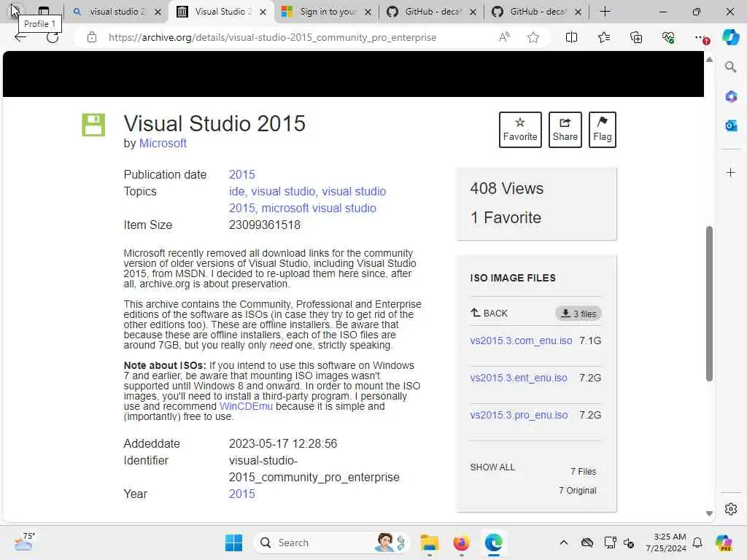Download all via '3 files' button
This screenshot has width=747, height=560.
(x=578, y=314)
